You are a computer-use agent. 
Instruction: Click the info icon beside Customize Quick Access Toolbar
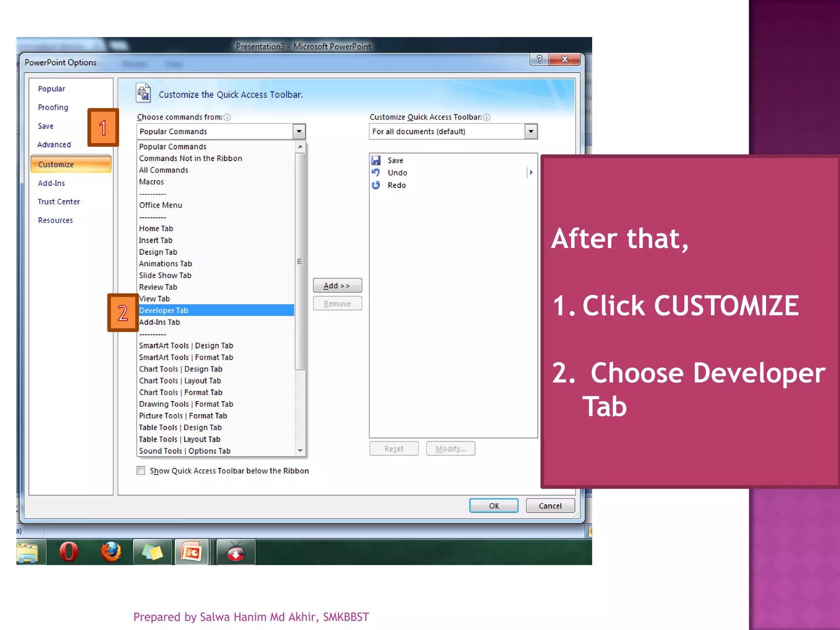487,117
